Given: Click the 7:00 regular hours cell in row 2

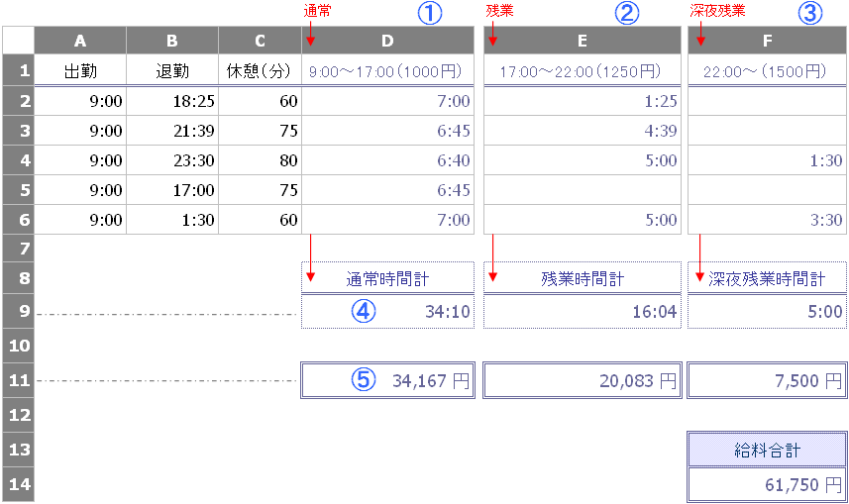Looking at the screenshot, I should [x=387, y=101].
